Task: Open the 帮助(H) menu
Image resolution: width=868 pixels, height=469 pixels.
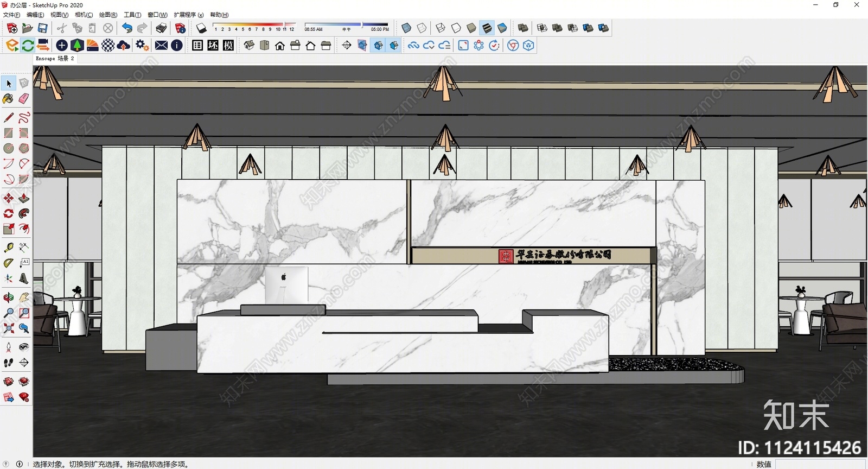Action: tap(219, 15)
